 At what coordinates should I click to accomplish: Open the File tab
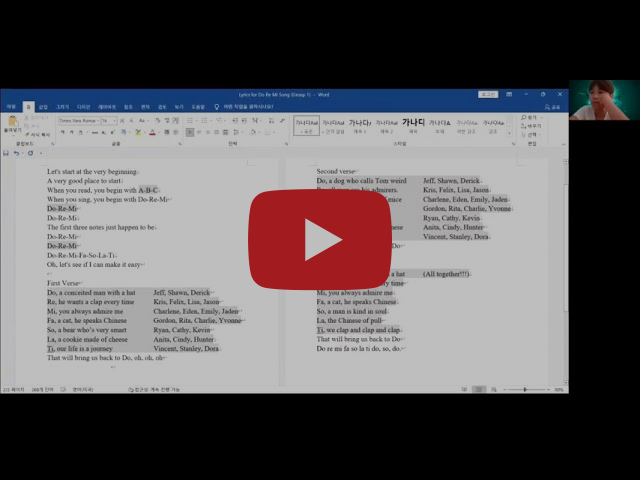(11, 107)
